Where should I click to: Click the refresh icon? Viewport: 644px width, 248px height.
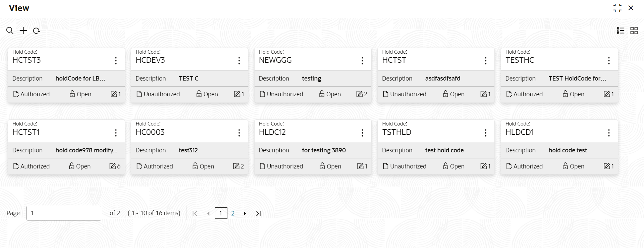[37, 31]
